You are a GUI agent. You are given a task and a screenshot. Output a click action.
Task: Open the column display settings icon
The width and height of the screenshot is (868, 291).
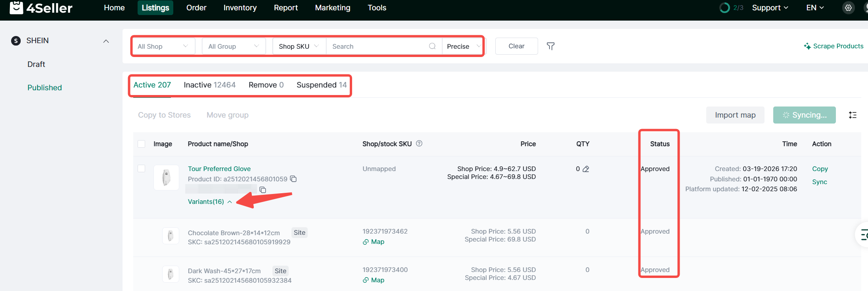(x=853, y=115)
